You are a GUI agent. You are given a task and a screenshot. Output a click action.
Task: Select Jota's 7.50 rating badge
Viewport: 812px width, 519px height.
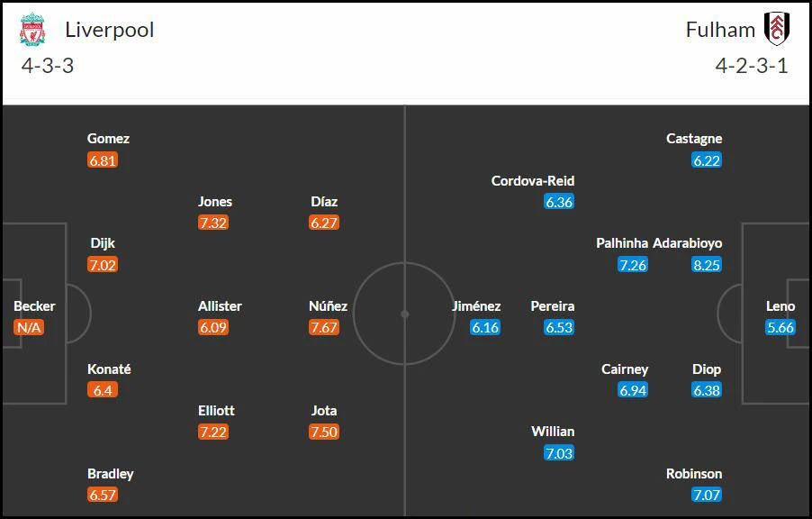(324, 432)
